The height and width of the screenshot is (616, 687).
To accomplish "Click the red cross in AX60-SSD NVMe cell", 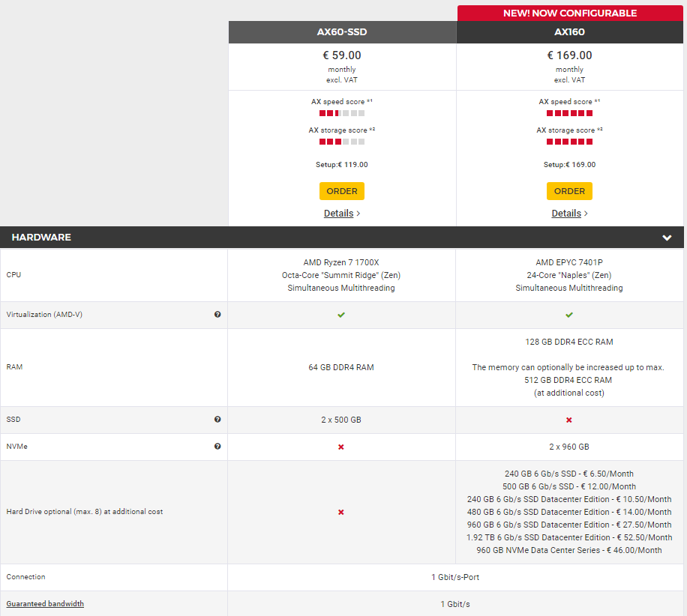I will pos(341,447).
